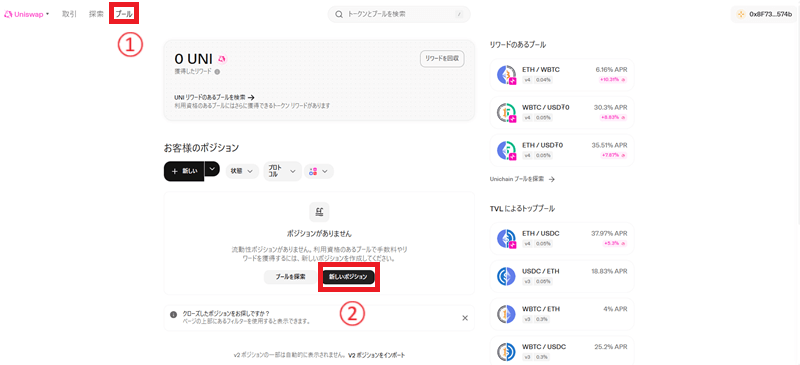800x365 pixels.
Task: Click the info icon in the closed positions banner
Action: [173, 314]
